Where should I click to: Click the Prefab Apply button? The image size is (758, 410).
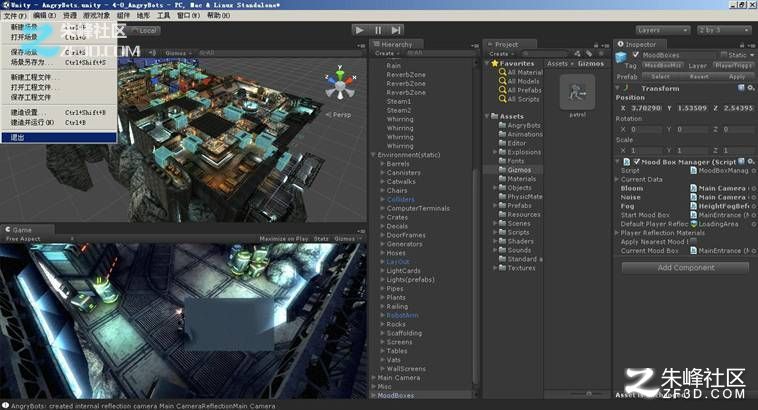tap(736, 76)
